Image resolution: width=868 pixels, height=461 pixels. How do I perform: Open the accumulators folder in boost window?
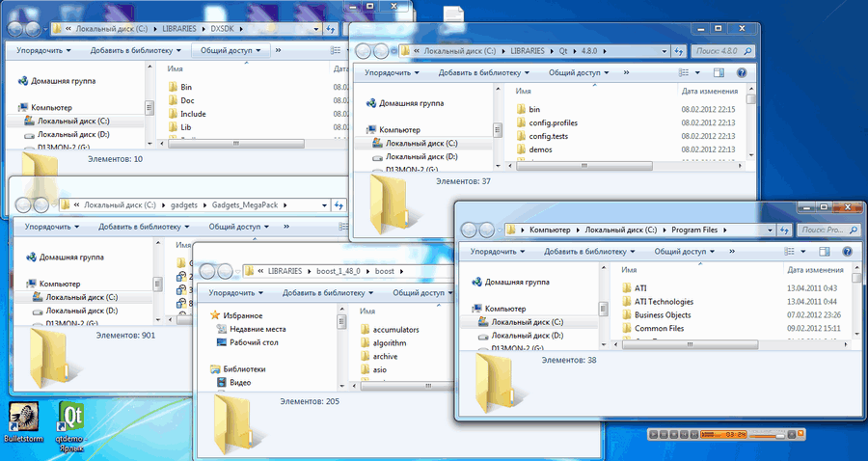pos(395,329)
